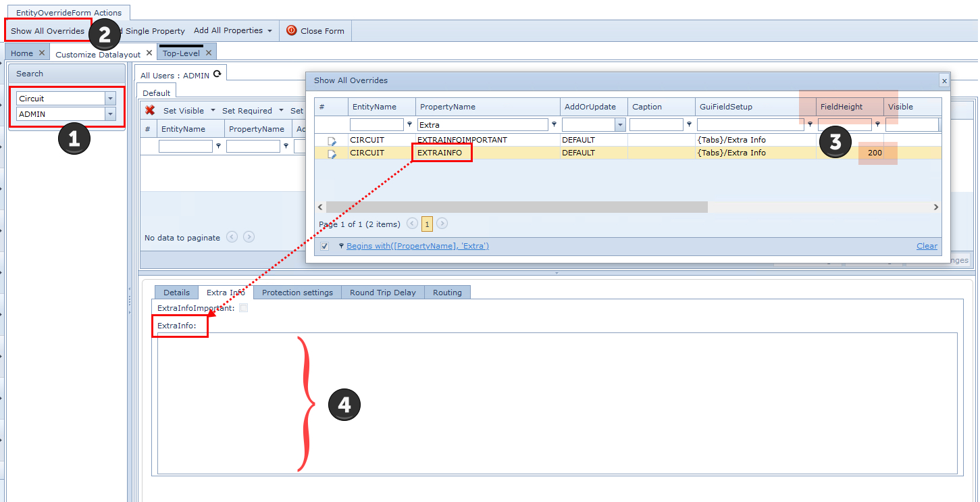
Task: Open the Circuit entity dropdown
Action: pyautogui.click(x=111, y=99)
